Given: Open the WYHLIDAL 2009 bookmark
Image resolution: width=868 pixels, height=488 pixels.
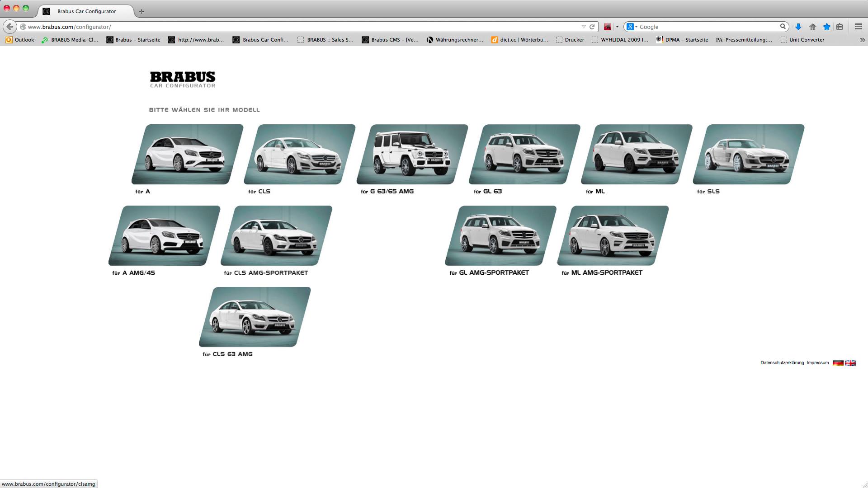Looking at the screenshot, I should pyautogui.click(x=620, y=40).
